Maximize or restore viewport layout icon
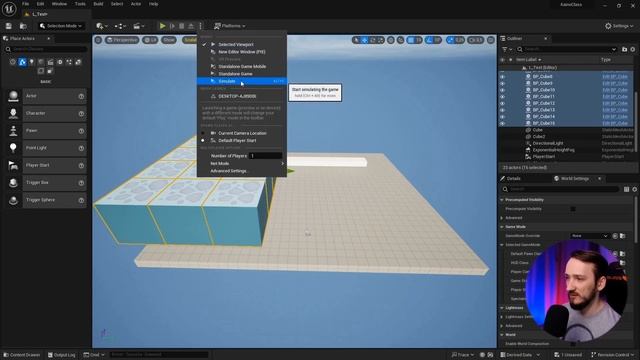Screen dimensions: 640x360 (491, 40)
